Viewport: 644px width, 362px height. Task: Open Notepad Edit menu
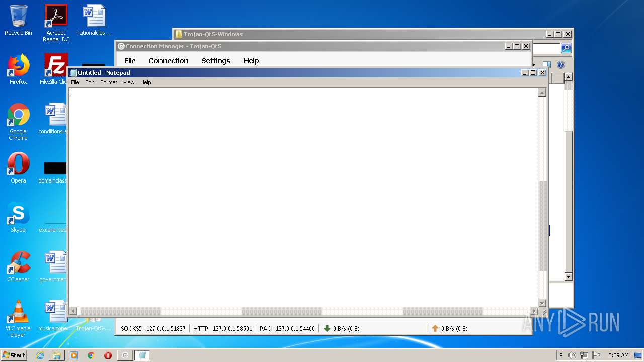point(90,82)
